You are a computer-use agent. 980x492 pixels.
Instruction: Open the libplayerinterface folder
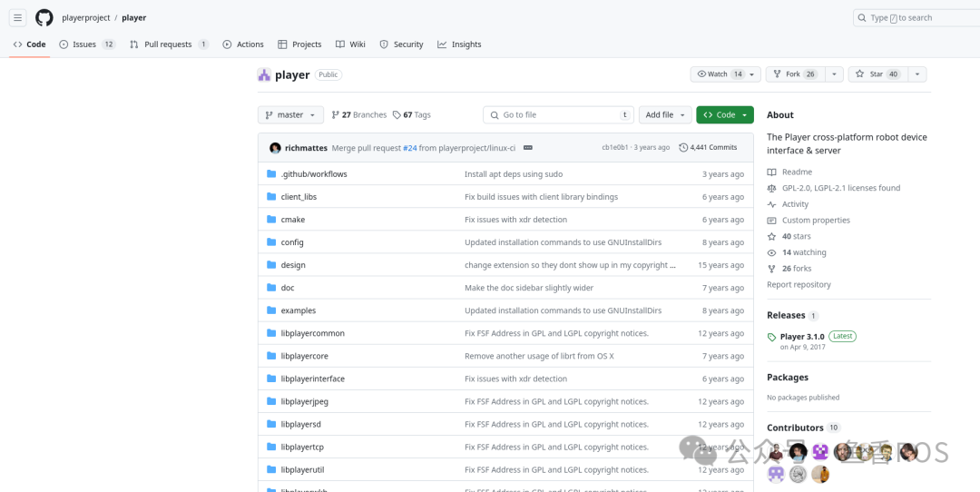click(x=312, y=379)
